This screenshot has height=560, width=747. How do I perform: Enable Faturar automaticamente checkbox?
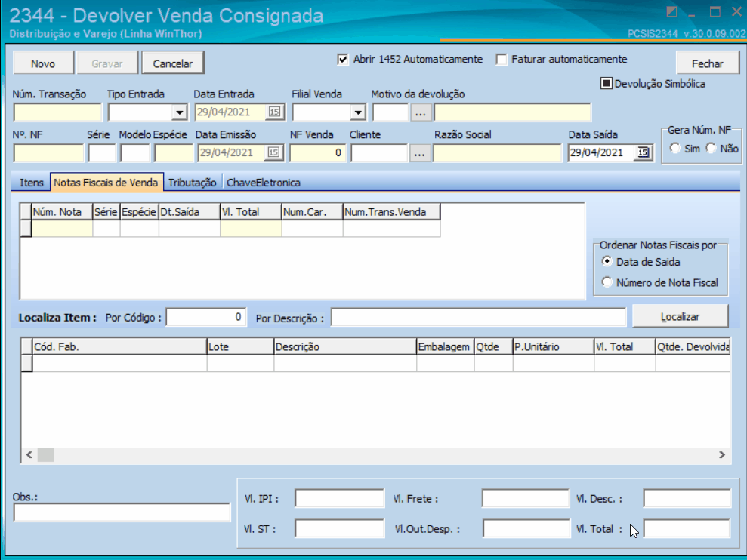click(502, 60)
